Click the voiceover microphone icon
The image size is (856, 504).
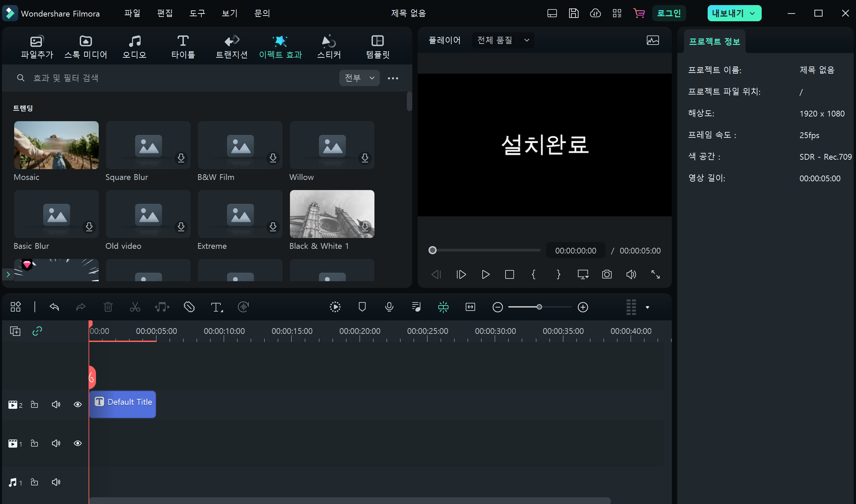[389, 307]
